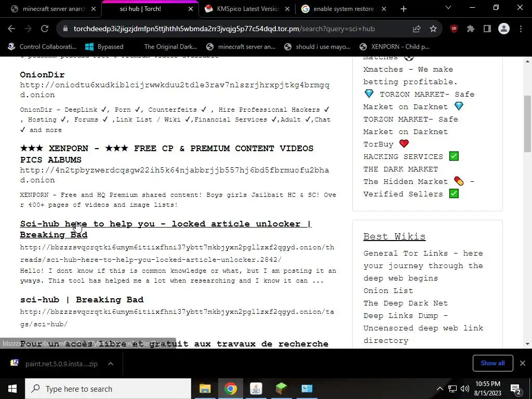Open the 'Control Collaborati...' bookmark
532x399 pixels.
coord(43,47)
